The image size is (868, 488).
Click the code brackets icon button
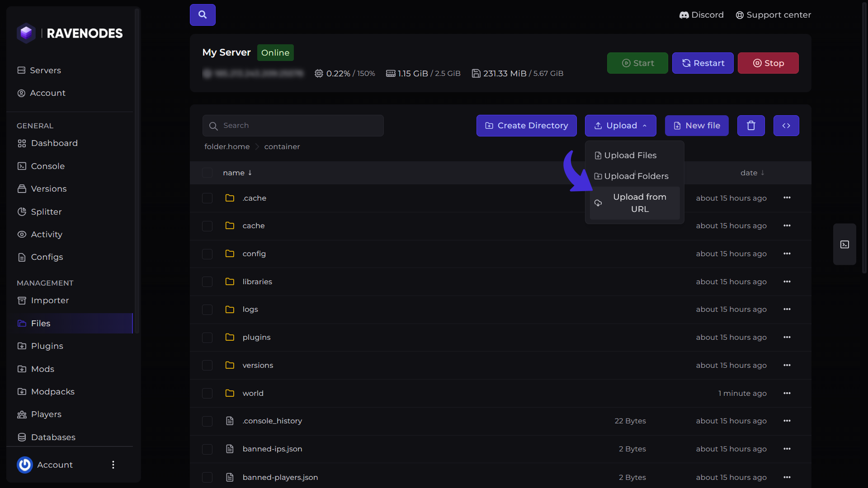click(x=786, y=126)
